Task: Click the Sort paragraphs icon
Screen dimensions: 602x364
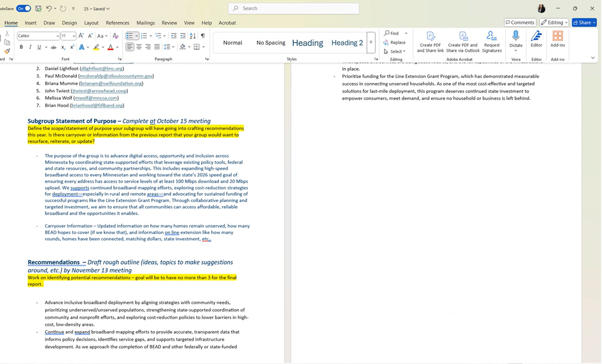Action: click(x=192, y=36)
